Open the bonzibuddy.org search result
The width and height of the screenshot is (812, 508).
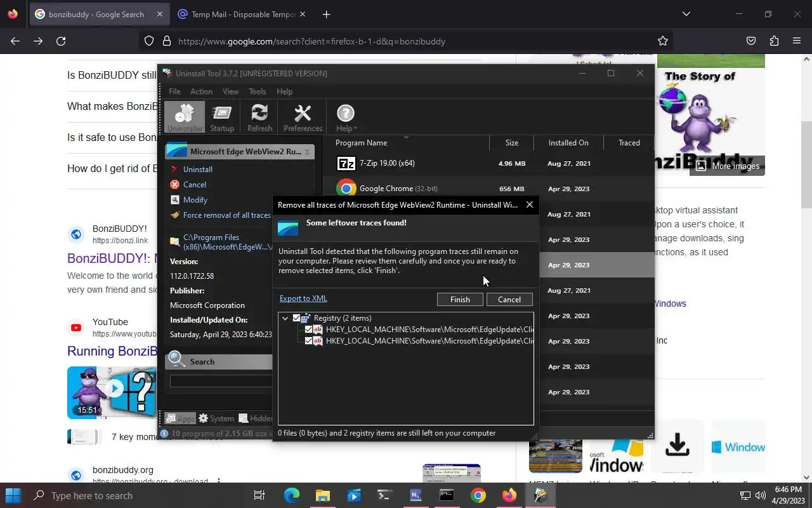point(123,470)
